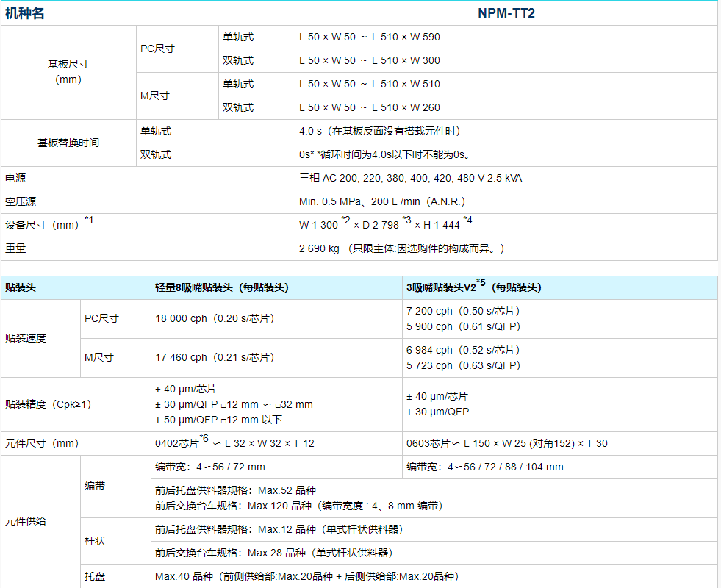Viewport: 721px width, 588px height.
Task: Select the Max.28 品种 stick feeder line
Action: pos(274,553)
